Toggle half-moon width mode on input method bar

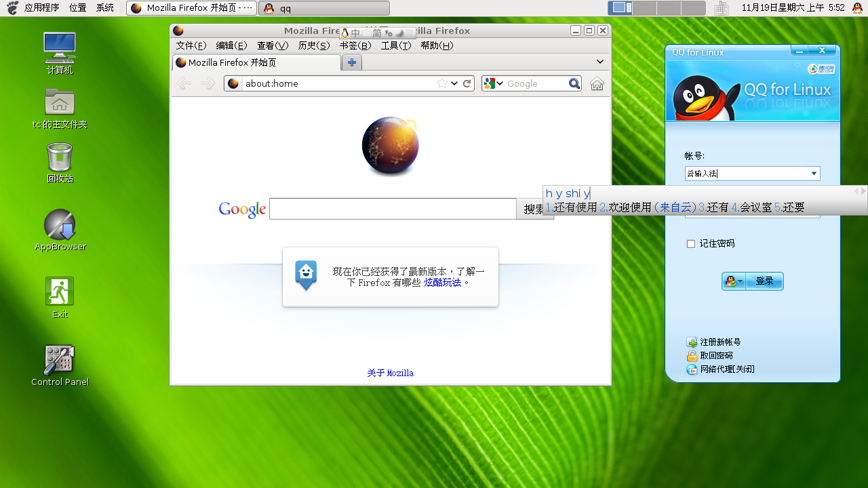[400, 33]
